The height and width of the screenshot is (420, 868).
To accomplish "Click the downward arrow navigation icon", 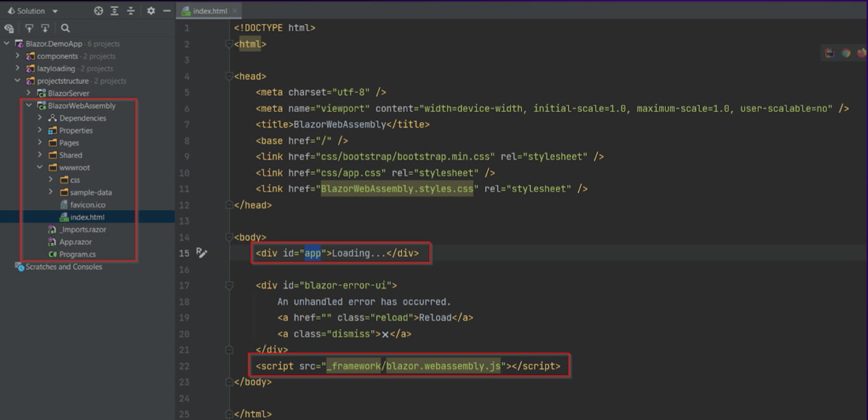I will tap(45, 28).
